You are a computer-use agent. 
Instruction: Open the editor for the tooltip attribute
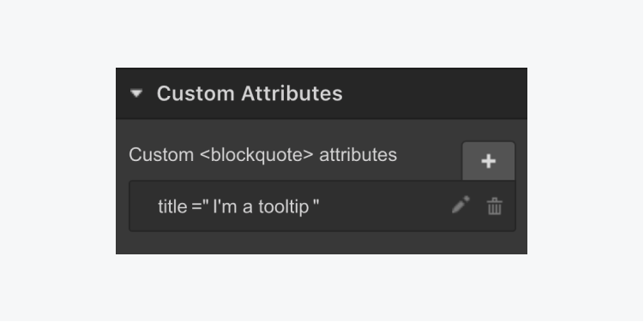(460, 205)
